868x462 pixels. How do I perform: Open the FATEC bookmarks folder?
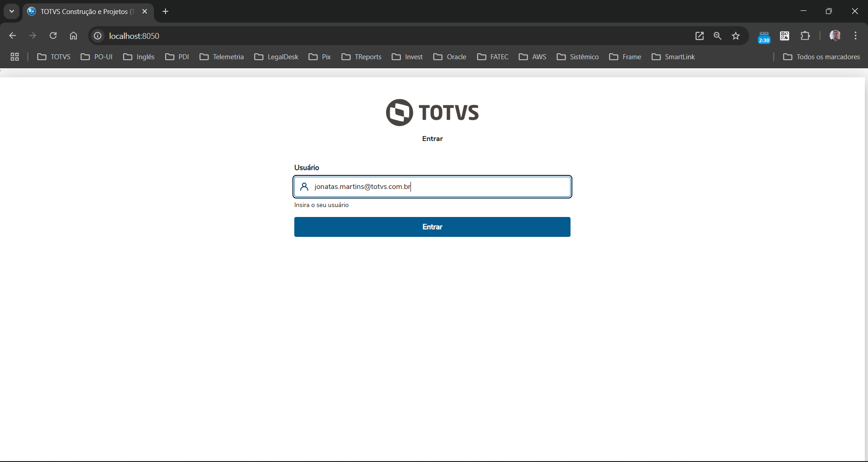point(492,57)
